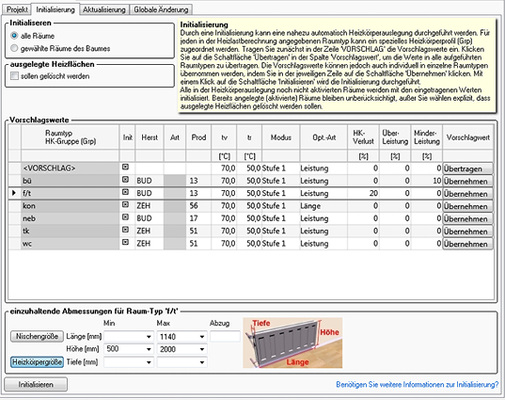Click the Nischengröße button
The height and width of the screenshot is (400, 505).
tap(37, 336)
